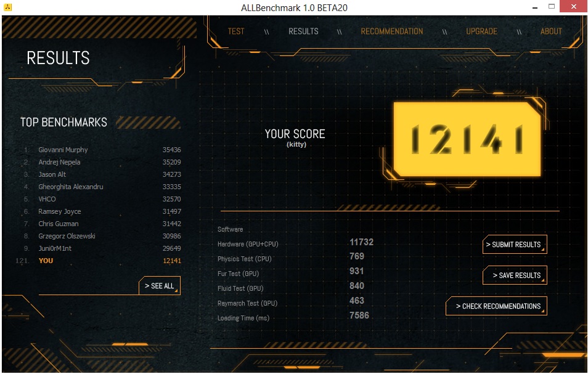Select Gheorghita Alexandru leaderboard entry
Viewport: 588px width, 374px height.
click(x=70, y=187)
